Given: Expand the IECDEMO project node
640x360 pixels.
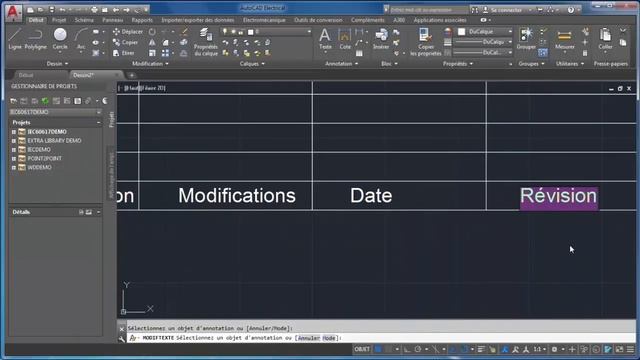Looking at the screenshot, I should coord(14,150).
